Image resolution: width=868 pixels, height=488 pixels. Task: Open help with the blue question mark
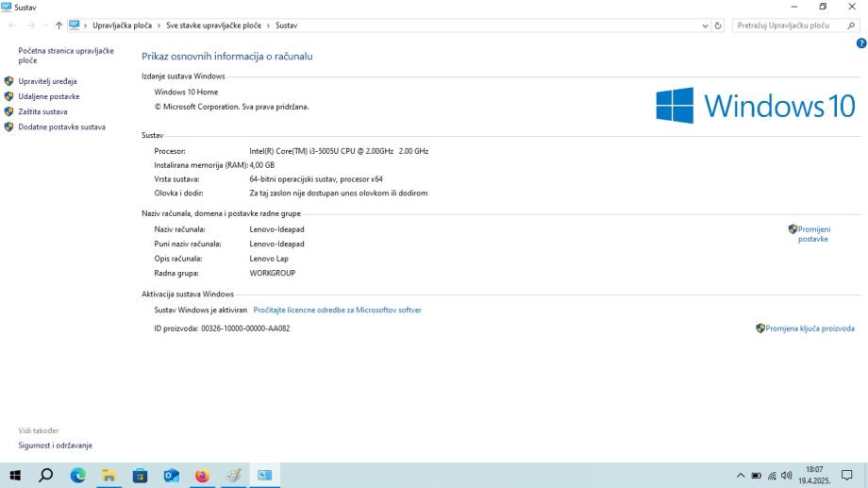tap(861, 43)
